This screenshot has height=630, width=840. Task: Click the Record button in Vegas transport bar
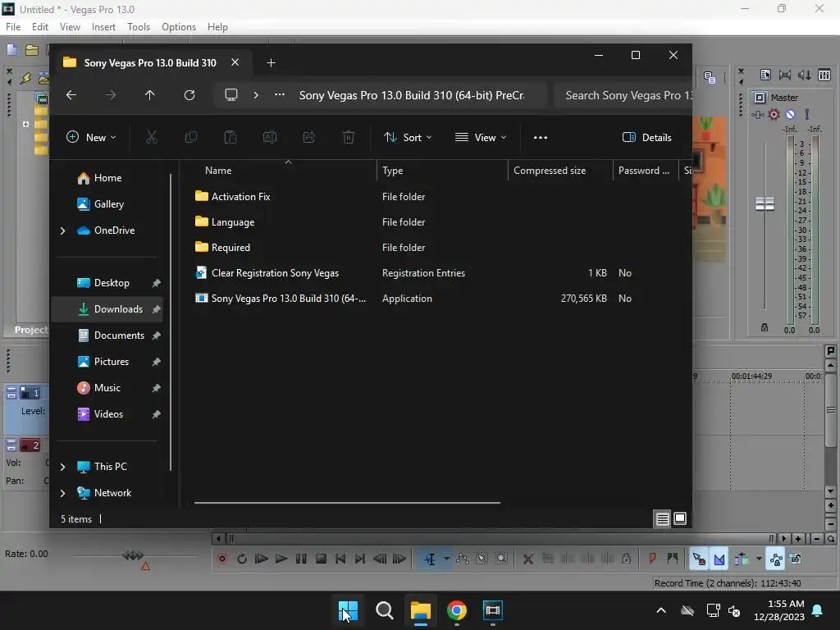[x=221, y=559]
